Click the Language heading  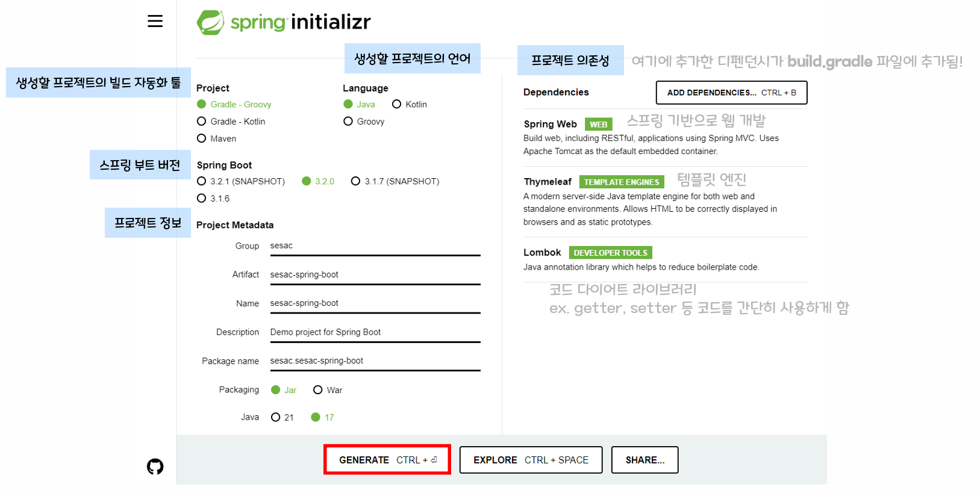[366, 88]
